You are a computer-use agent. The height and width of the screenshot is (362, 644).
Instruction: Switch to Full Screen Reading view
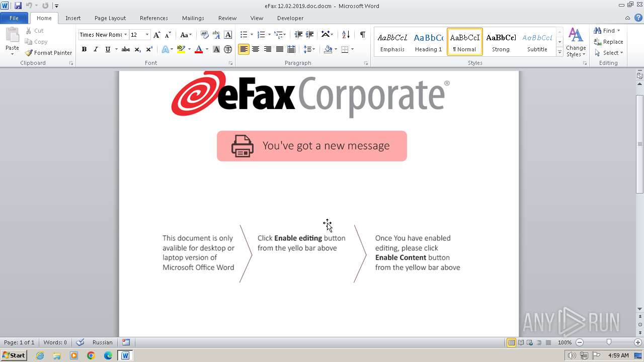[x=521, y=342]
